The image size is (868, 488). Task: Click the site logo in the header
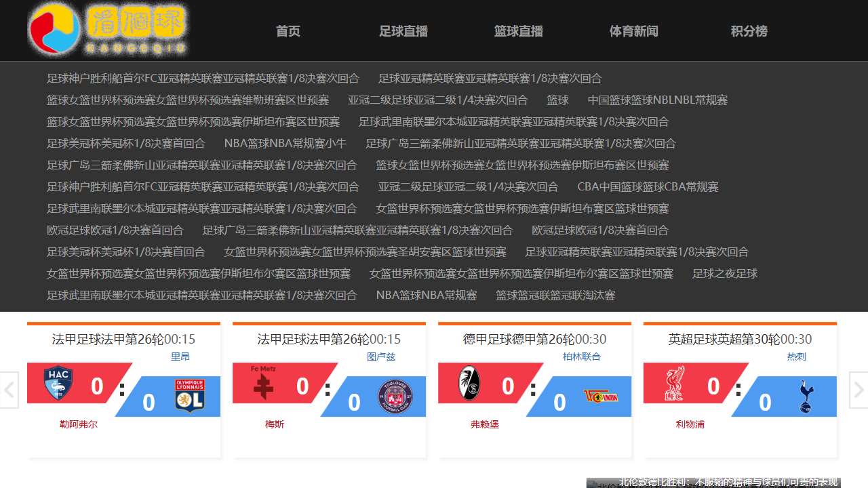point(108,30)
